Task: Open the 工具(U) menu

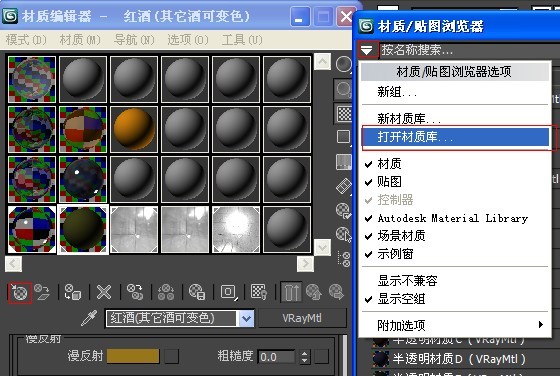Action: (242, 40)
